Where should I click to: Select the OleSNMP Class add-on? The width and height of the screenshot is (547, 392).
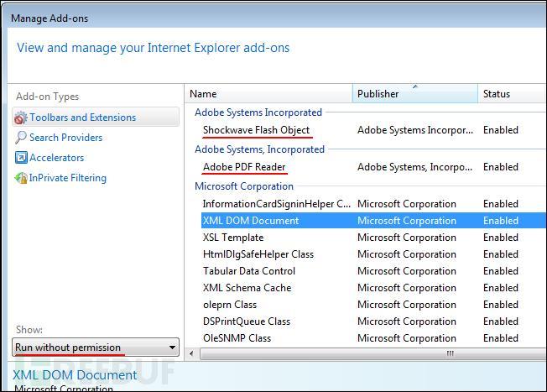point(237,338)
